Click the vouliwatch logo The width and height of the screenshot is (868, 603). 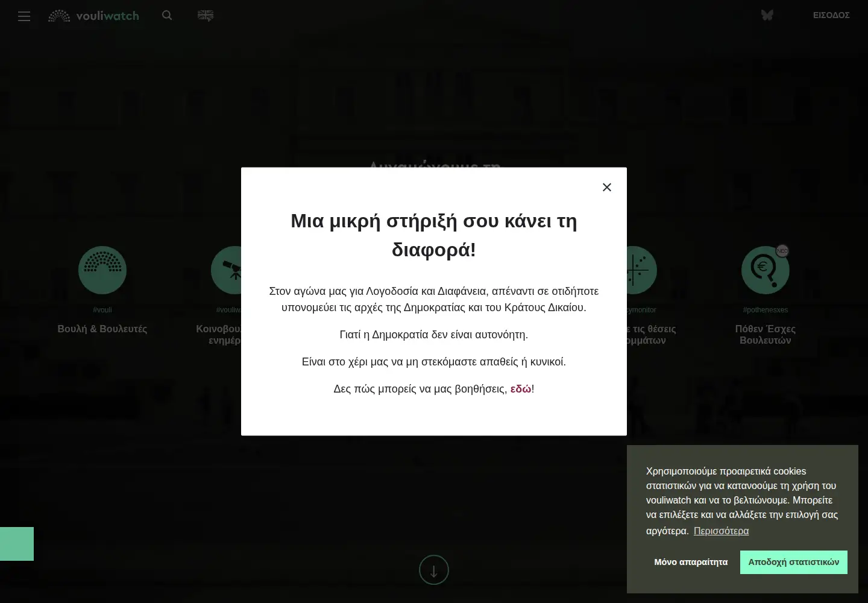click(x=93, y=16)
